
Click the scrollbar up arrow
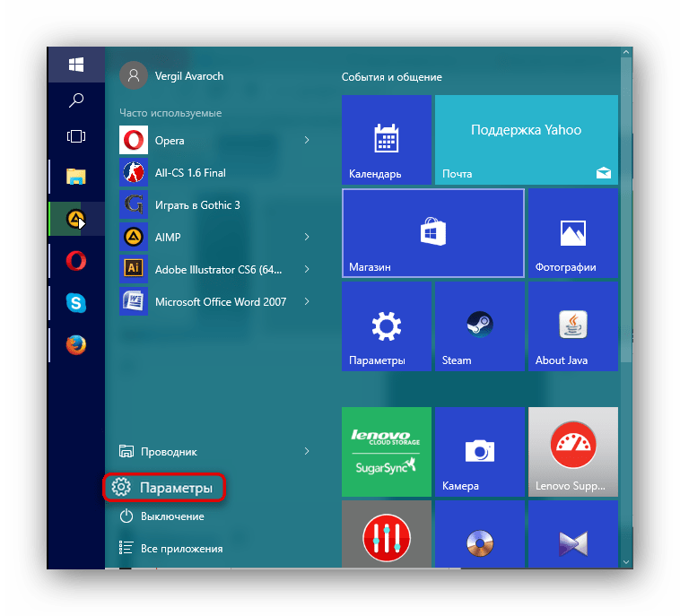coord(626,52)
